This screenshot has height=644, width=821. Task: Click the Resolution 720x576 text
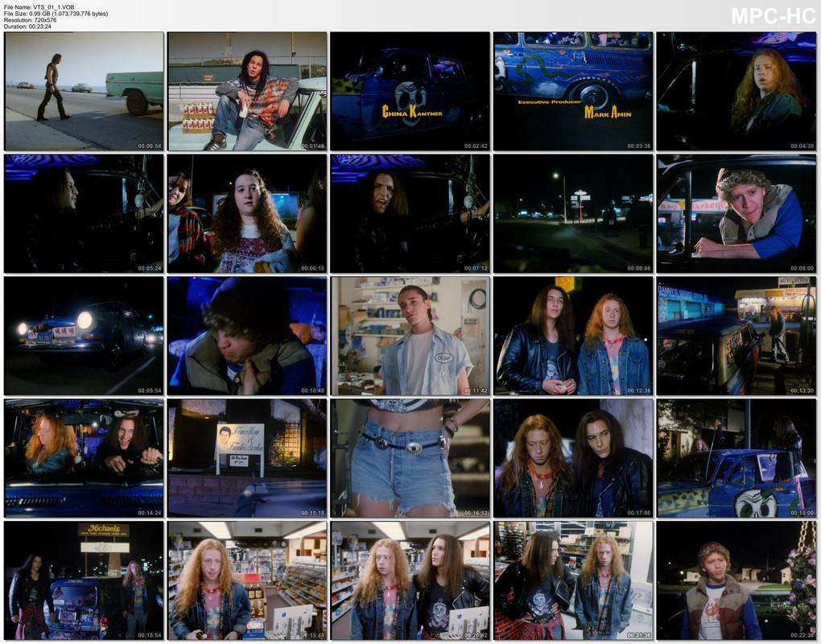(x=30, y=20)
